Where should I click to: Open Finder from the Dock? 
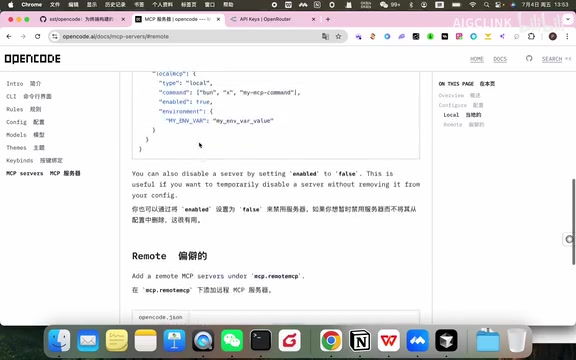(59, 340)
